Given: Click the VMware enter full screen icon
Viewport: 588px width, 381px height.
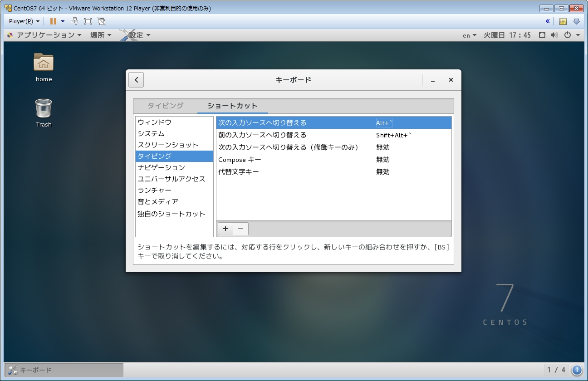Looking at the screenshot, I should click(88, 21).
